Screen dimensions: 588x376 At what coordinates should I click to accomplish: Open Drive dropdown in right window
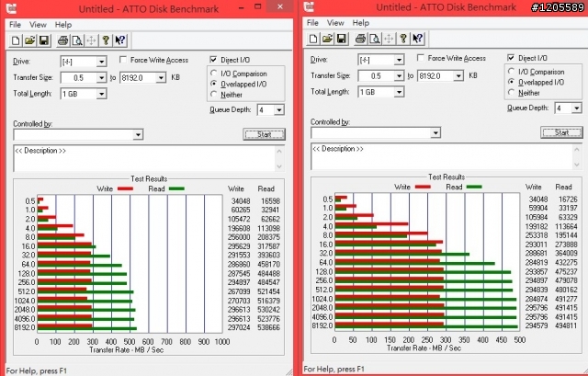pyautogui.click(x=399, y=60)
